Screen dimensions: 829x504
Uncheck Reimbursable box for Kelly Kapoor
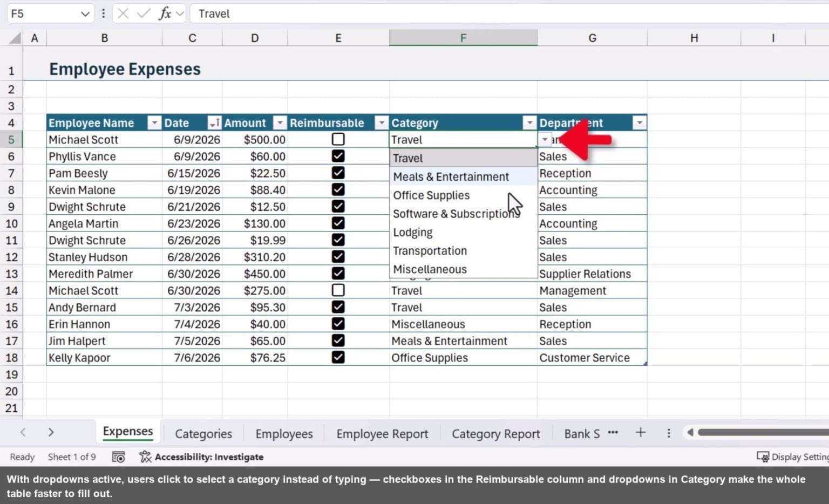tap(338, 357)
